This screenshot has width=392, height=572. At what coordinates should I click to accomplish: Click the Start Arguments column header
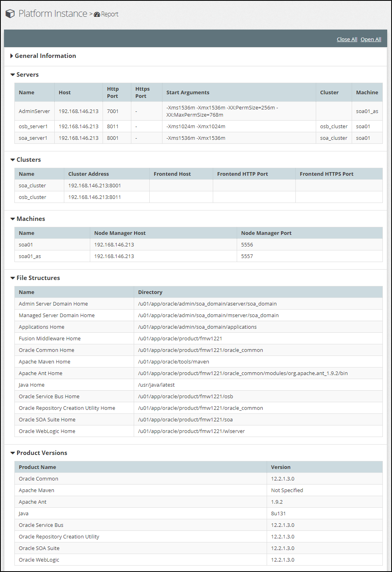tap(188, 92)
